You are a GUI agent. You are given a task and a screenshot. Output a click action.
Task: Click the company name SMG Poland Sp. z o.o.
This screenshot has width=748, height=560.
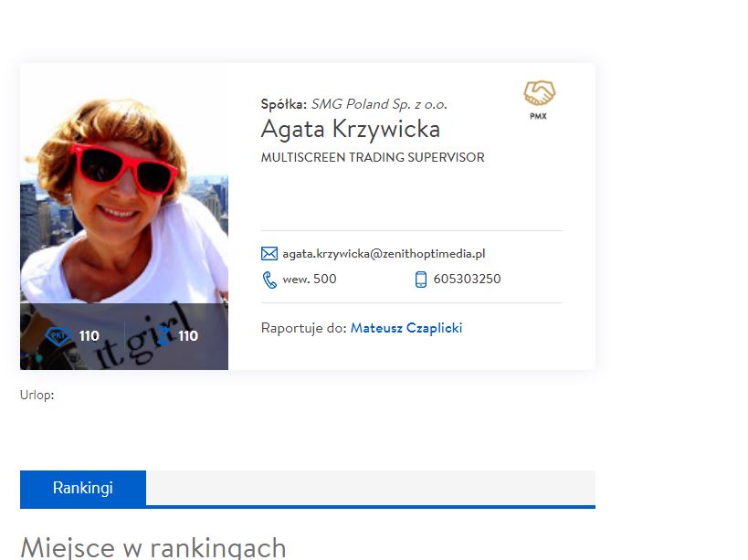pyautogui.click(x=379, y=104)
